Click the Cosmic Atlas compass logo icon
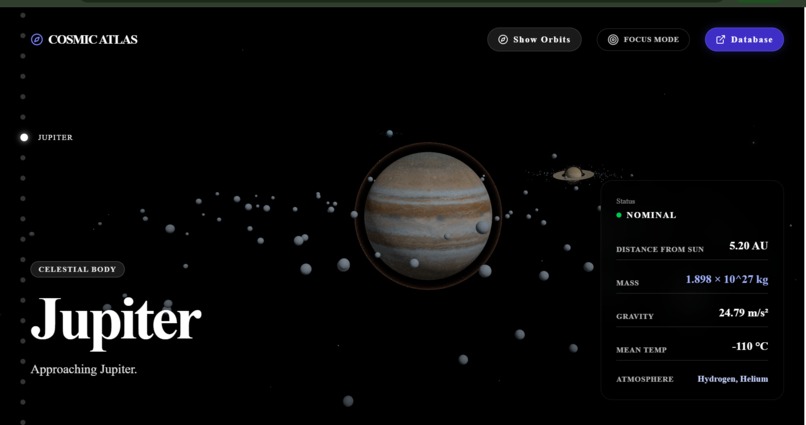This screenshot has width=806, height=425. tap(36, 40)
